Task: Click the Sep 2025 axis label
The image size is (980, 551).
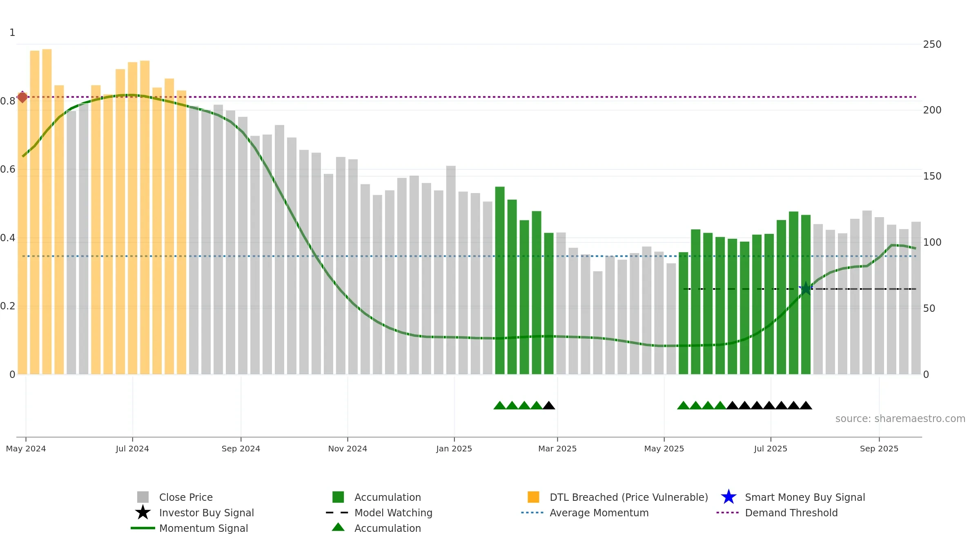Action: click(x=879, y=449)
